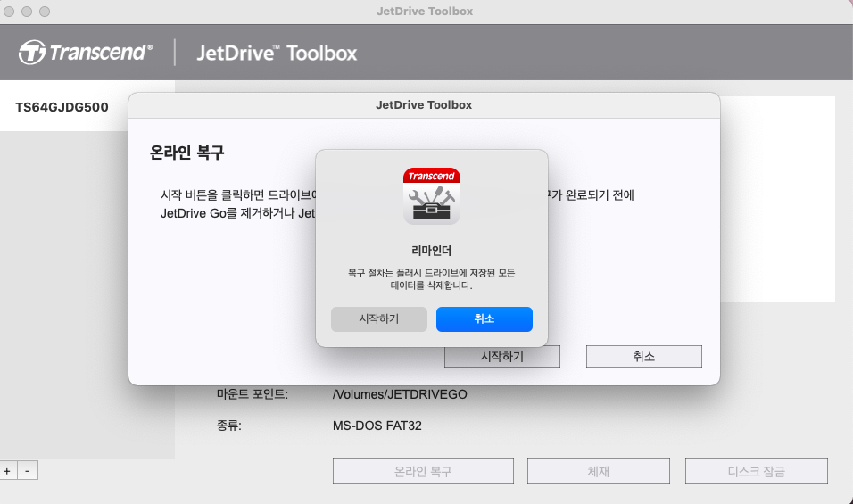
Task: Click 온라인 복구 button at bottom
Action: [x=423, y=471]
